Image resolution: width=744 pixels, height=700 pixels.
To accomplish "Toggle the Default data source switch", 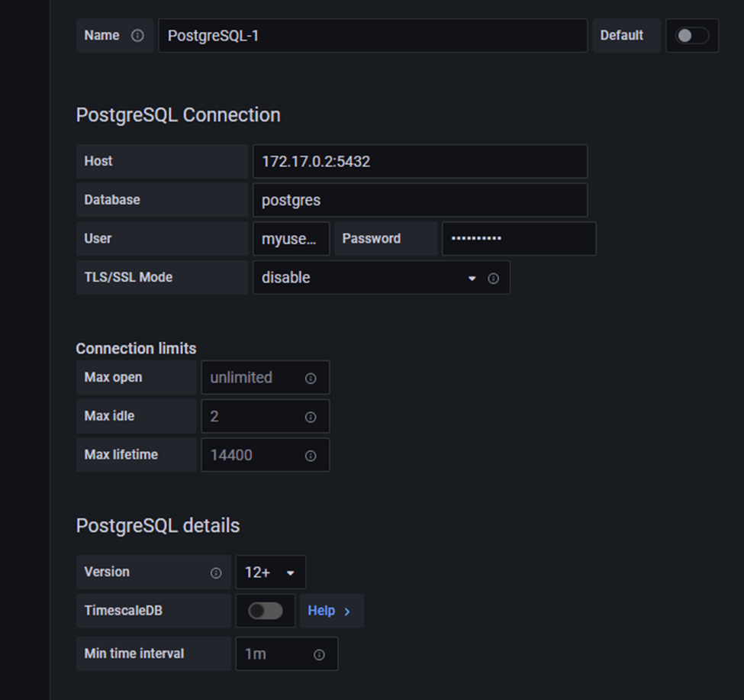I will 692,36.
